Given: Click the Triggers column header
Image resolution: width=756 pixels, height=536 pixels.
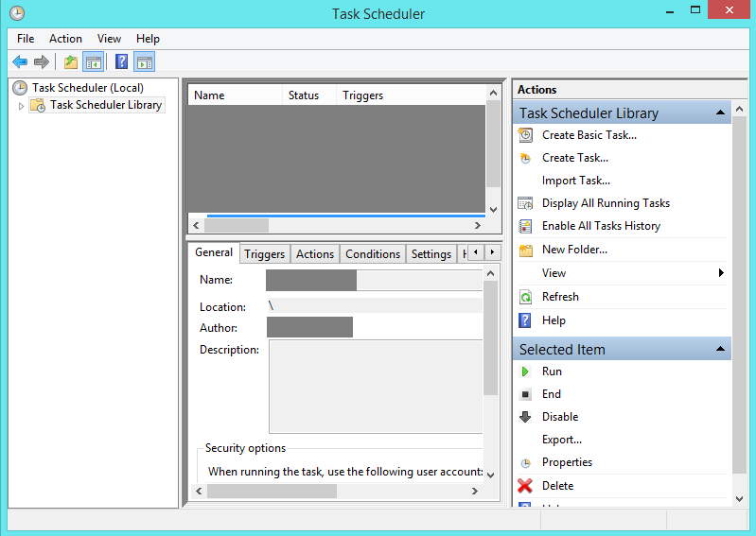Looking at the screenshot, I should tap(411, 95).
